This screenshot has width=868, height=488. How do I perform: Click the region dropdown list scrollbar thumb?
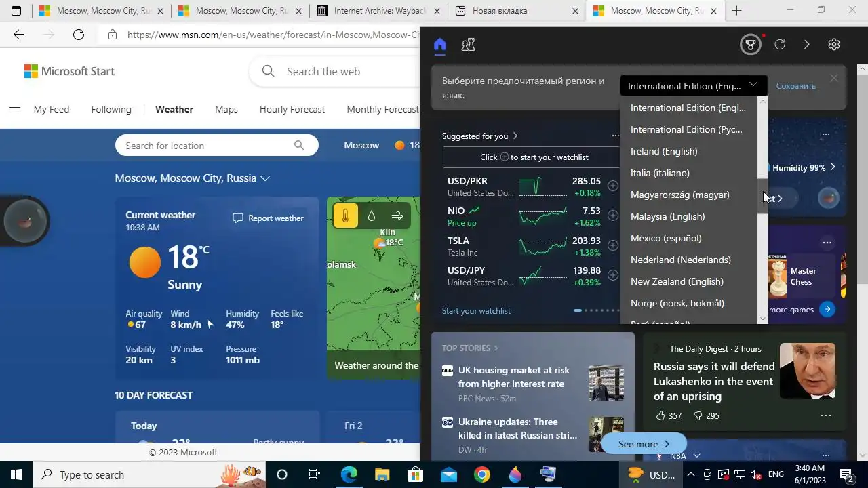762,196
